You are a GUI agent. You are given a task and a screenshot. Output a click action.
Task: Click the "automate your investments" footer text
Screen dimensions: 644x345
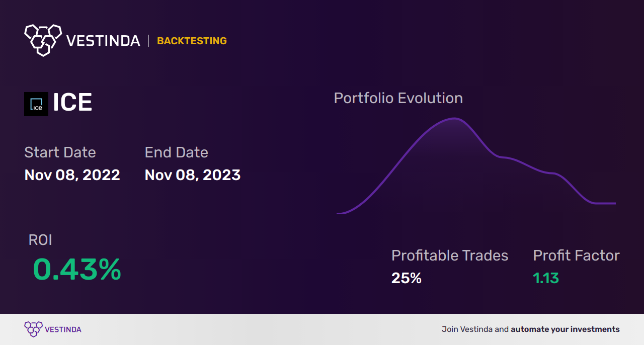point(565,329)
